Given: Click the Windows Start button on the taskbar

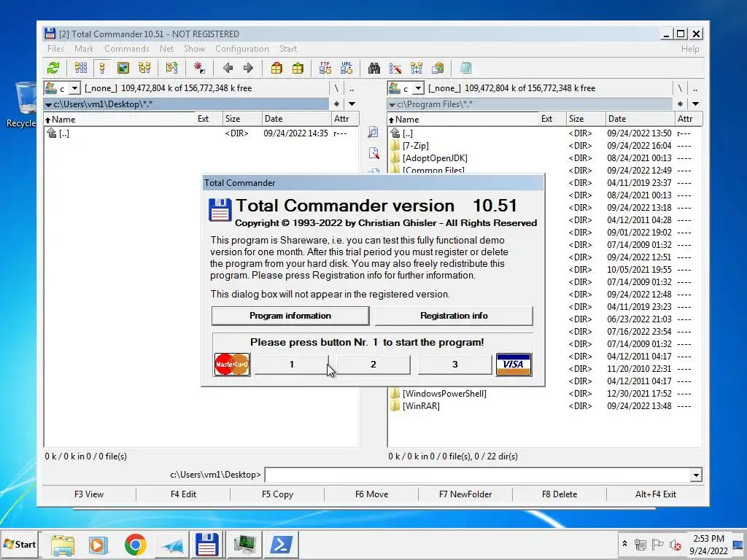Looking at the screenshot, I should 19,544.
